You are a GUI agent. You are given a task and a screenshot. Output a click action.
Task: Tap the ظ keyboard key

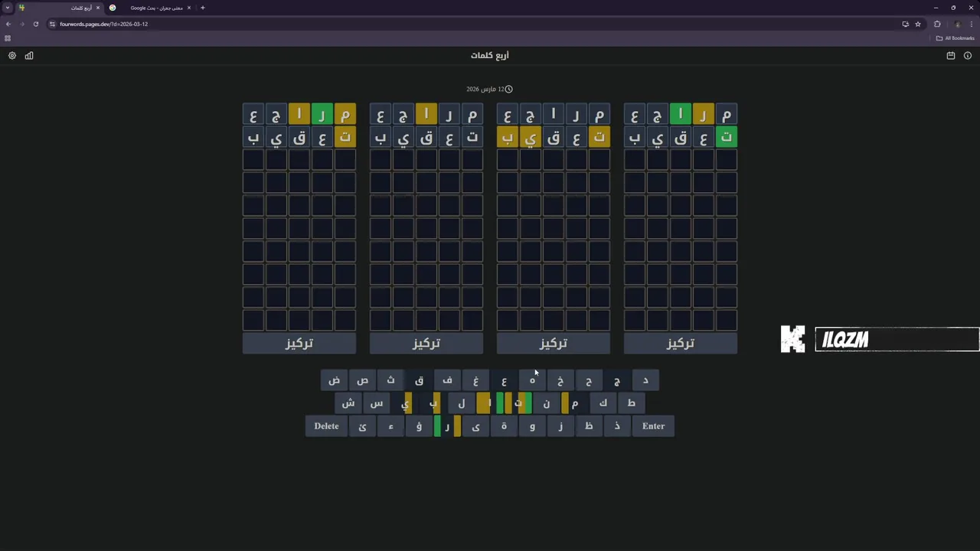point(590,426)
